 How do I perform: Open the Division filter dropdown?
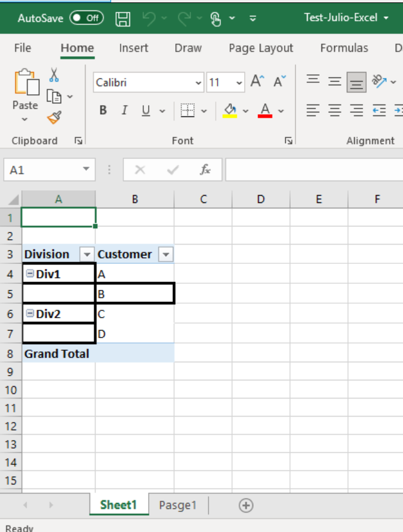88,254
